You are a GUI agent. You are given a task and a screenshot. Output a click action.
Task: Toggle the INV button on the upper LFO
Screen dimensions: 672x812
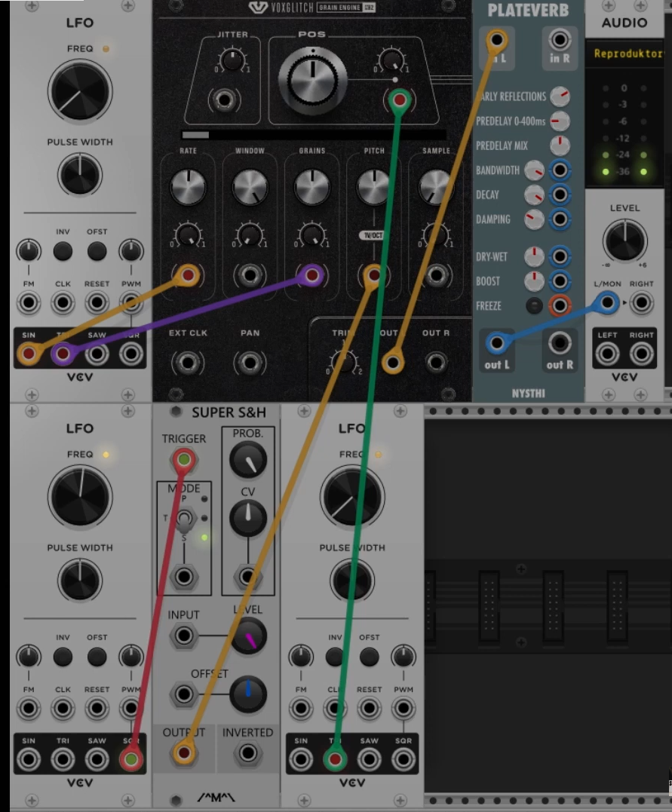(x=63, y=251)
